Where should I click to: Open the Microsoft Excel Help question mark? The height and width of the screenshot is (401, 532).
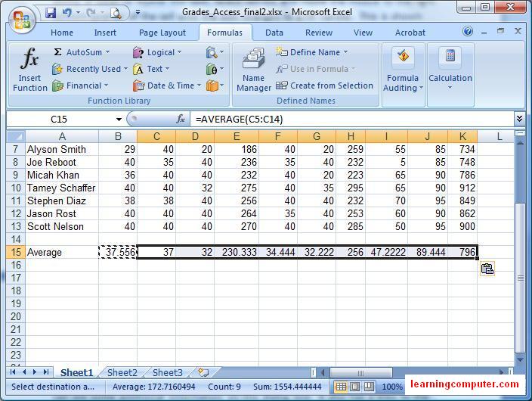click(x=468, y=32)
